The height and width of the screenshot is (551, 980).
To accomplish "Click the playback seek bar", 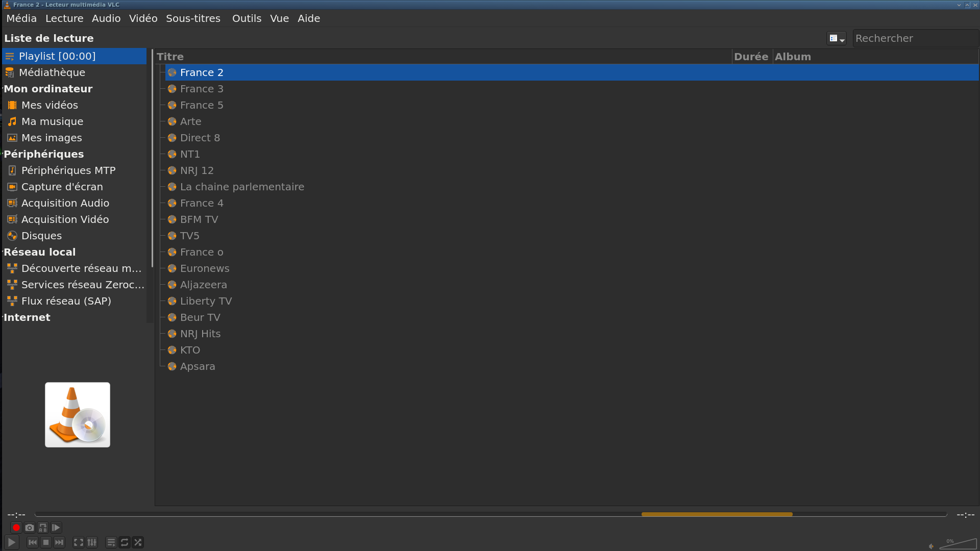I will coord(491,514).
